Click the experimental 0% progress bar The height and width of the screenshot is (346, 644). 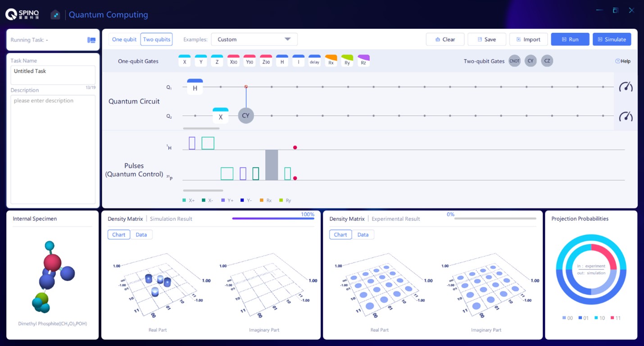(x=495, y=219)
